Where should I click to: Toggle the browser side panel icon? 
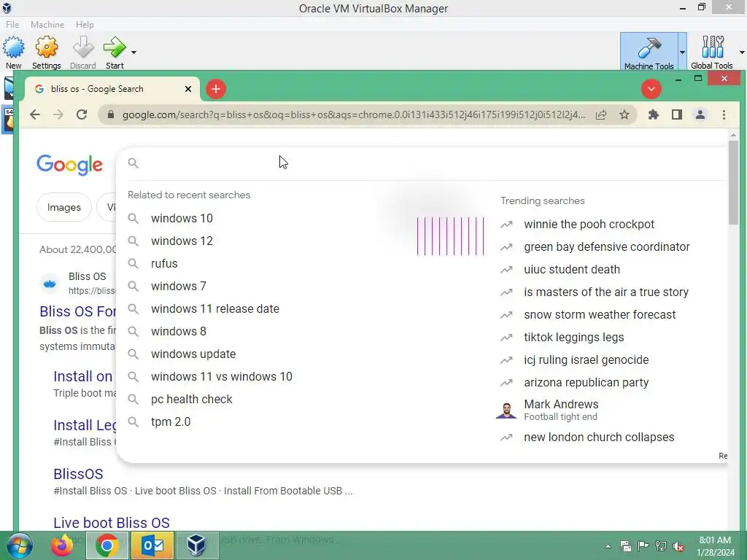point(677,114)
